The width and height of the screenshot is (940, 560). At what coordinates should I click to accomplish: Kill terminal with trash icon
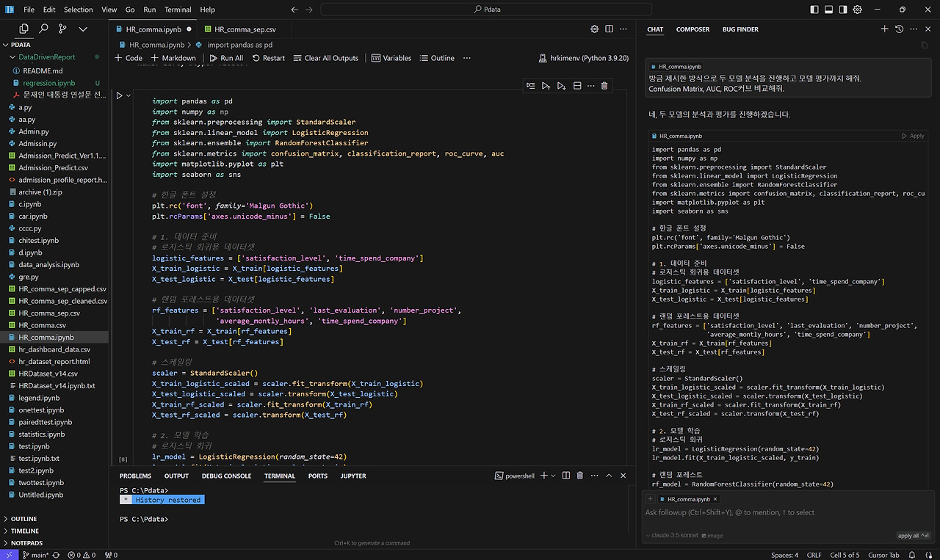[580, 476]
